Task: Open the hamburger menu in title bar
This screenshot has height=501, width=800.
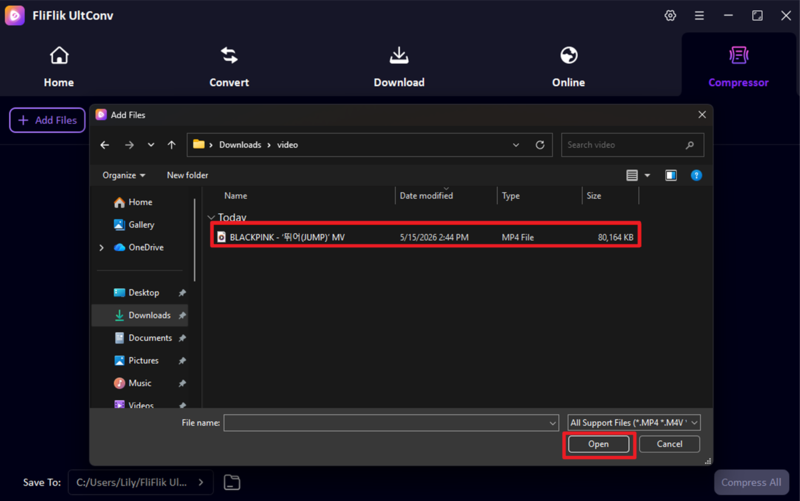Action: [x=699, y=15]
